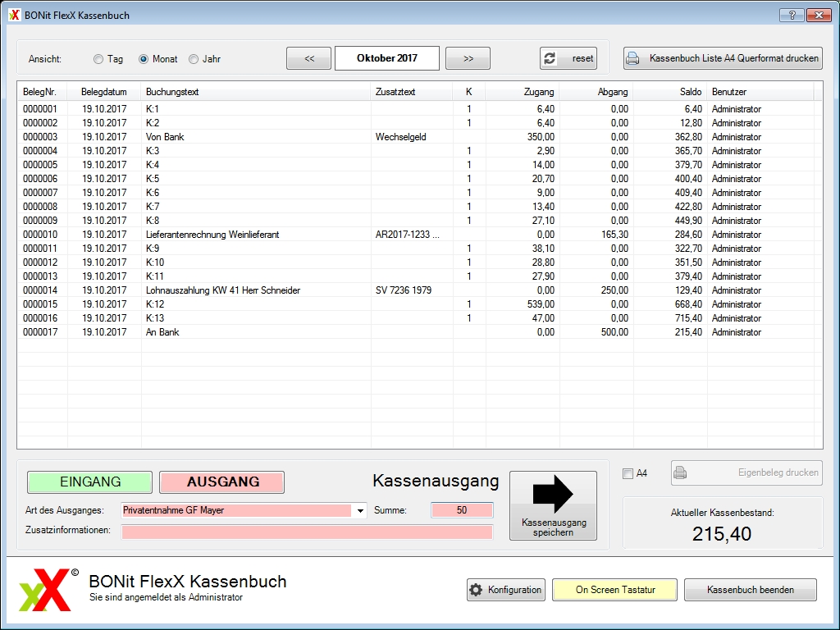Click the 250,00 Abgang value
Screen dimensions: 840x630
614,290
